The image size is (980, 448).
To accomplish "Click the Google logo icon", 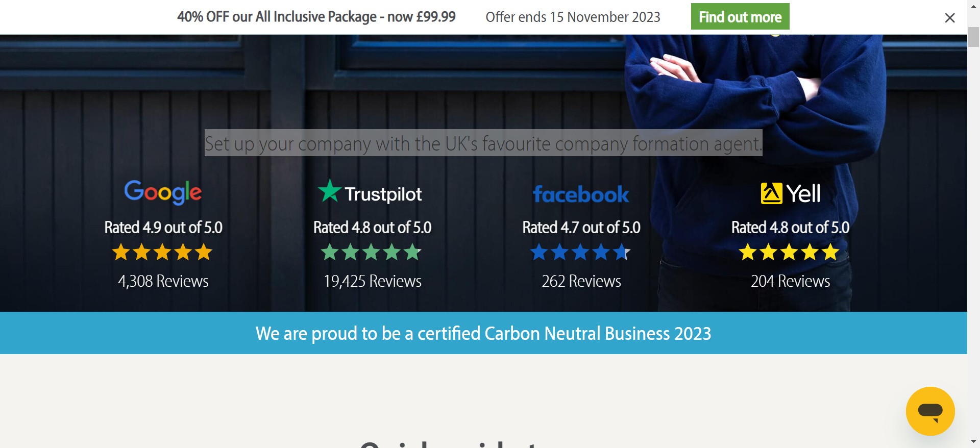I will point(163,192).
